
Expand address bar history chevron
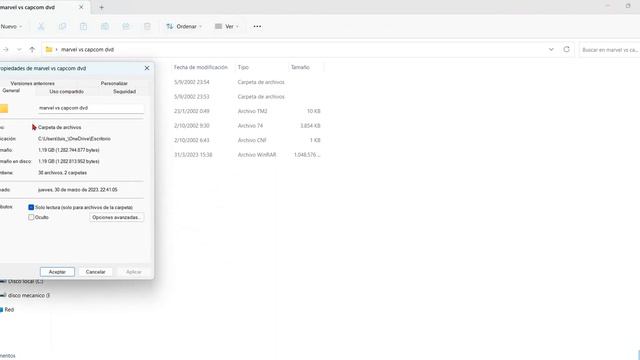[x=551, y=49]
